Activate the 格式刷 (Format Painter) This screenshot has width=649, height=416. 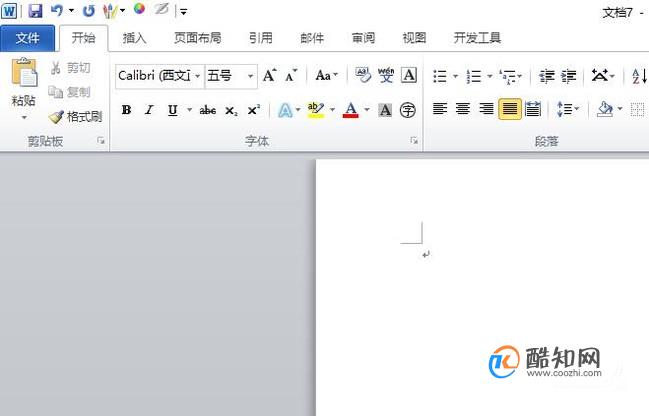coord(75,117)
